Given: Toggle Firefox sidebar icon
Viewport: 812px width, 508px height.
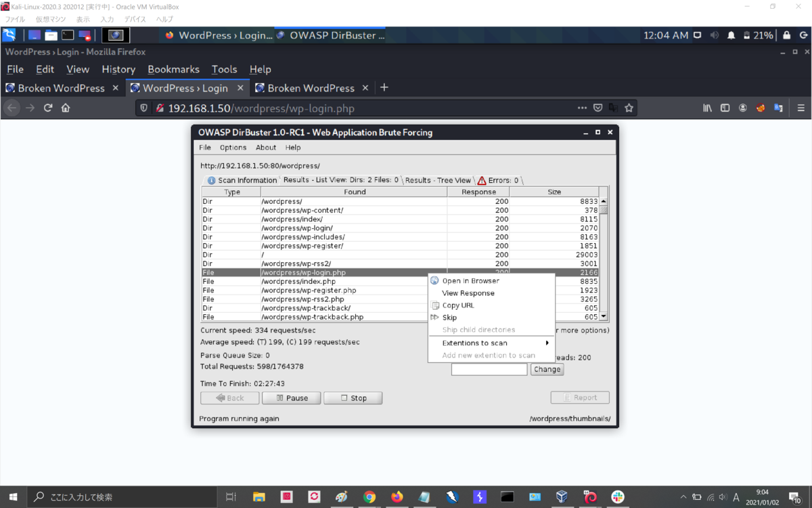Looking at the screenshot, I should tap(725, 108).
